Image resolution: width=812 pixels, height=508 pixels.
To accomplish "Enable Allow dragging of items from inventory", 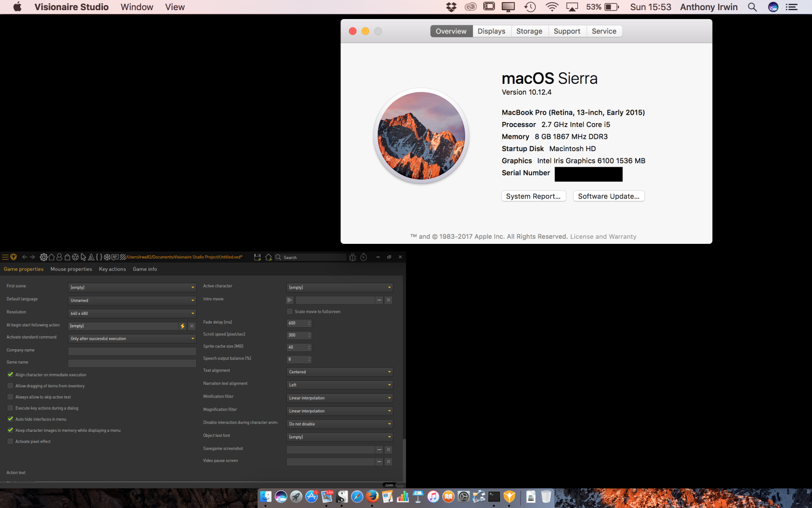I will (x=10, y=386).
